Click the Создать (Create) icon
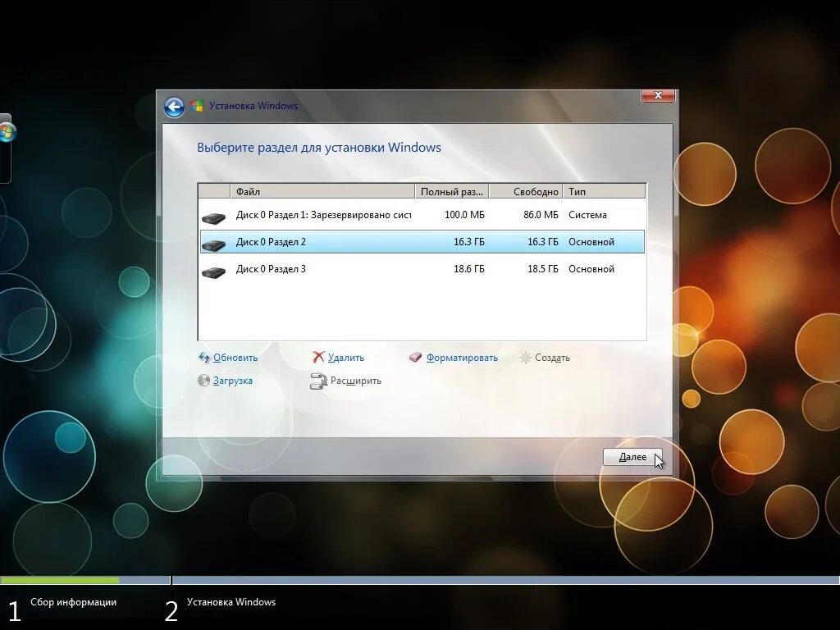 [x=525, y=357]
